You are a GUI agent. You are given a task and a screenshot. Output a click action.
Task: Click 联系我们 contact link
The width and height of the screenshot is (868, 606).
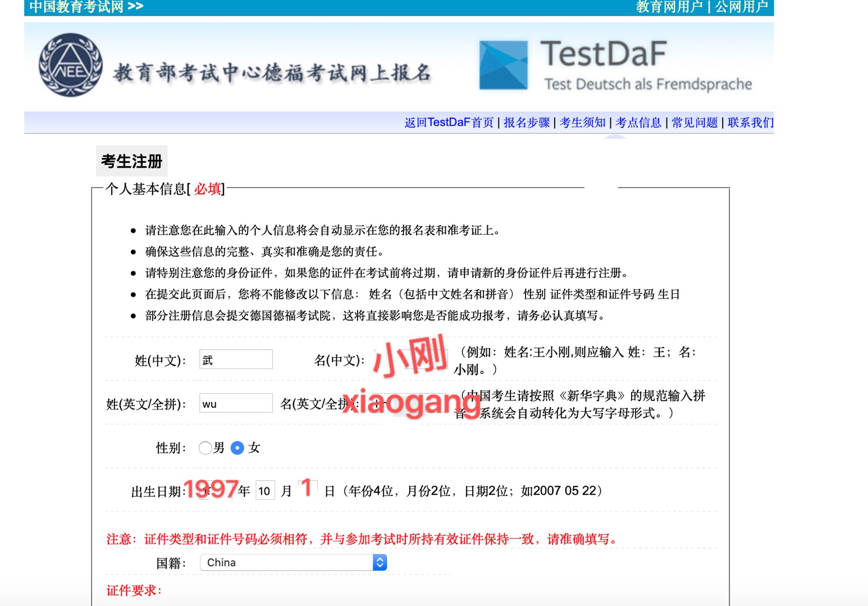tap(750, 122)
